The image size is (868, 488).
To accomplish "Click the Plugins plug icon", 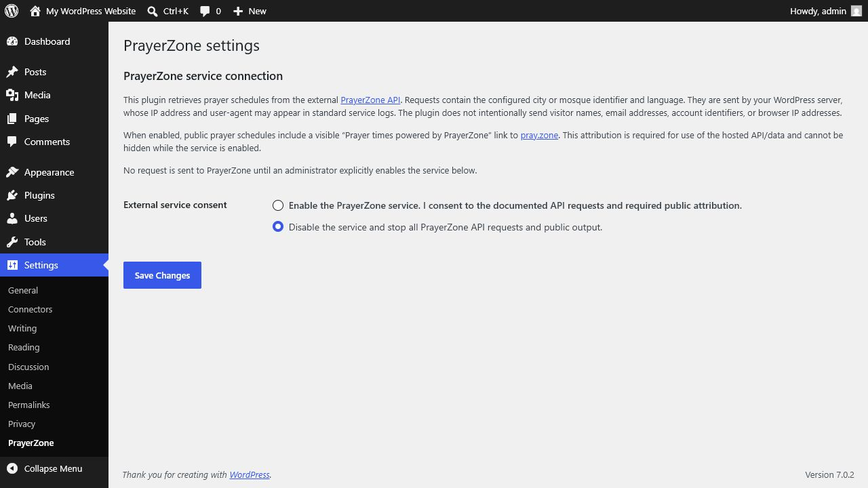I will point(12,195).
